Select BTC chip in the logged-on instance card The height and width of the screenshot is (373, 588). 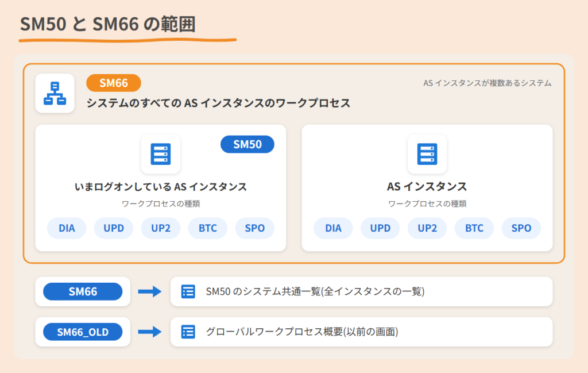(208, 228)
